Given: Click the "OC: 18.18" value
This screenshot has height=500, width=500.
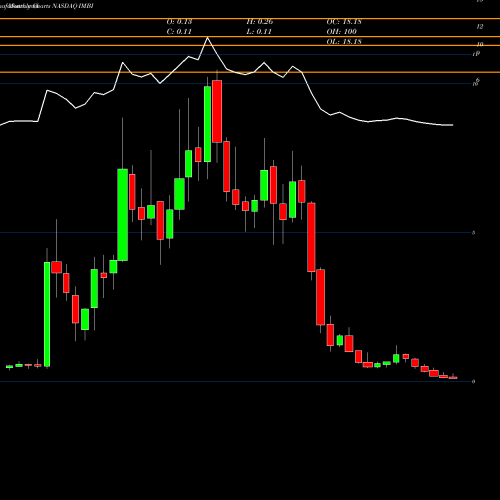Looking at the screenshot, I should point(344,22).
